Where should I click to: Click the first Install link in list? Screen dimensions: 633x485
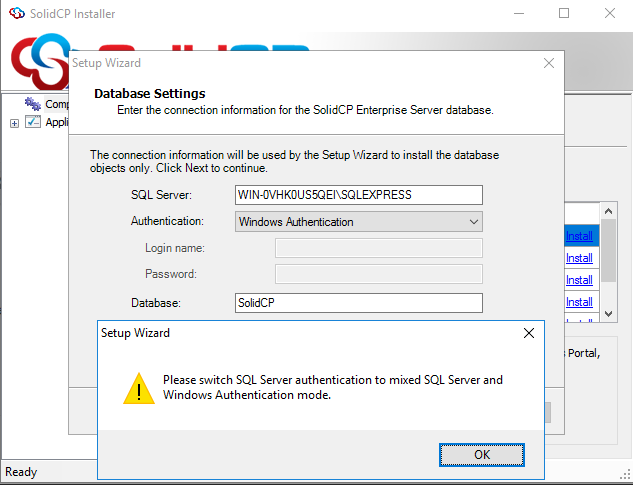coord(579,236)
